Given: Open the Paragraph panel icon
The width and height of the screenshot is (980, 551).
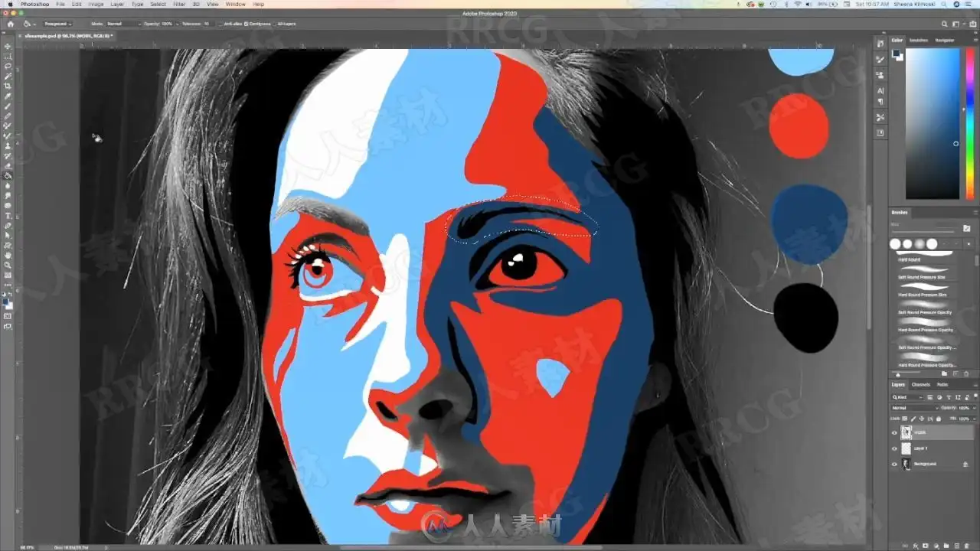Looking at the screenshot, I should coord(880,102).
